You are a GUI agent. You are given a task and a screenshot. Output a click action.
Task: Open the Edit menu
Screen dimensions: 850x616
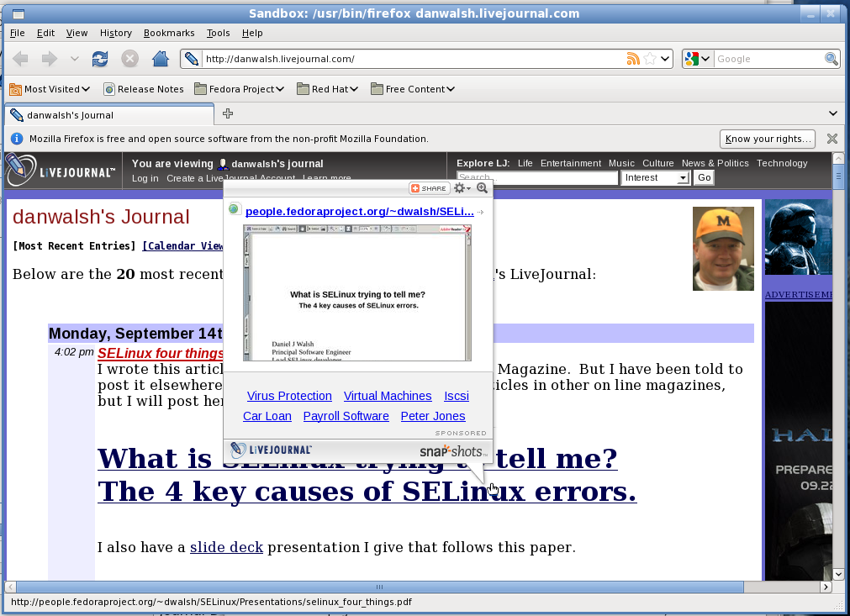(x=45, y=33)
